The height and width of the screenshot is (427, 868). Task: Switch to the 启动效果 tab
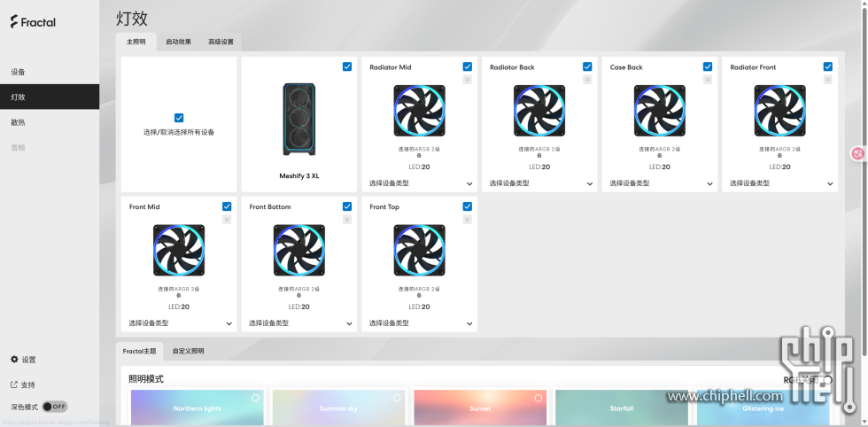click(178, 42)
